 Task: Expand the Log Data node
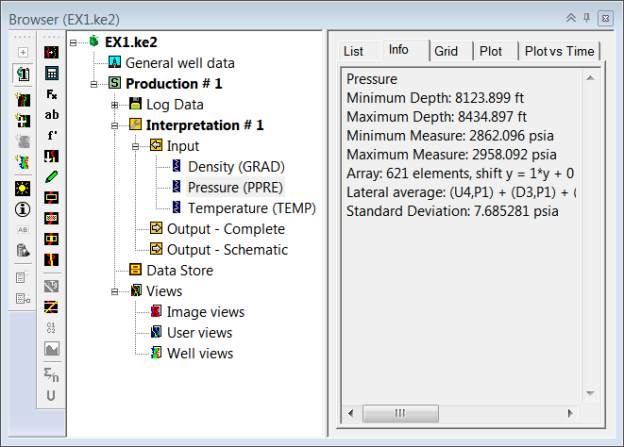[115, 105]
